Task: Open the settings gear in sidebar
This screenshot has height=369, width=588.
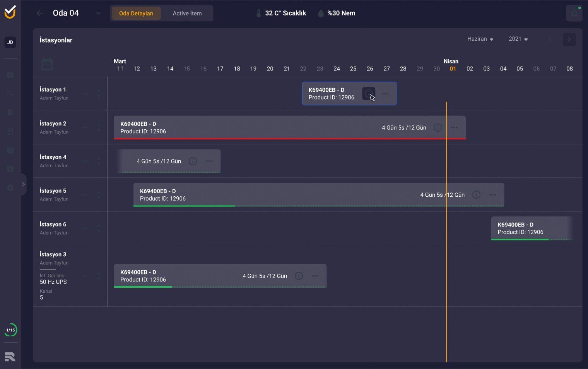Action: click(10, 188)
